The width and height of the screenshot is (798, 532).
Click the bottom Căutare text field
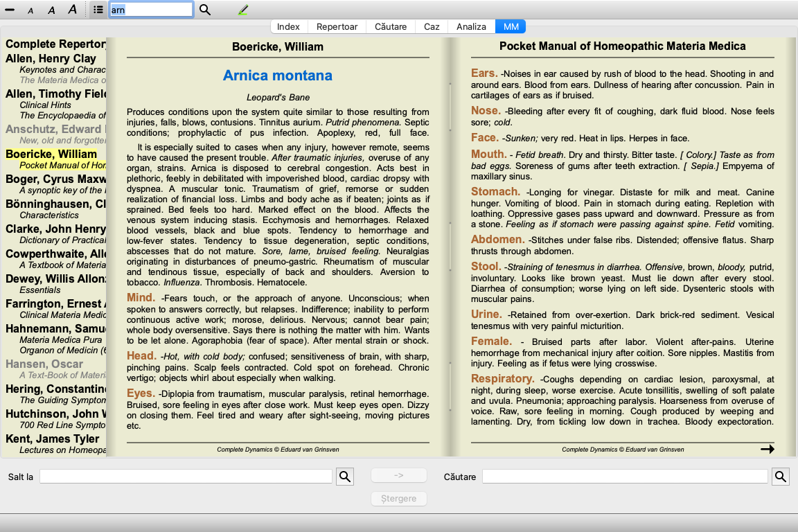[625, 477]
